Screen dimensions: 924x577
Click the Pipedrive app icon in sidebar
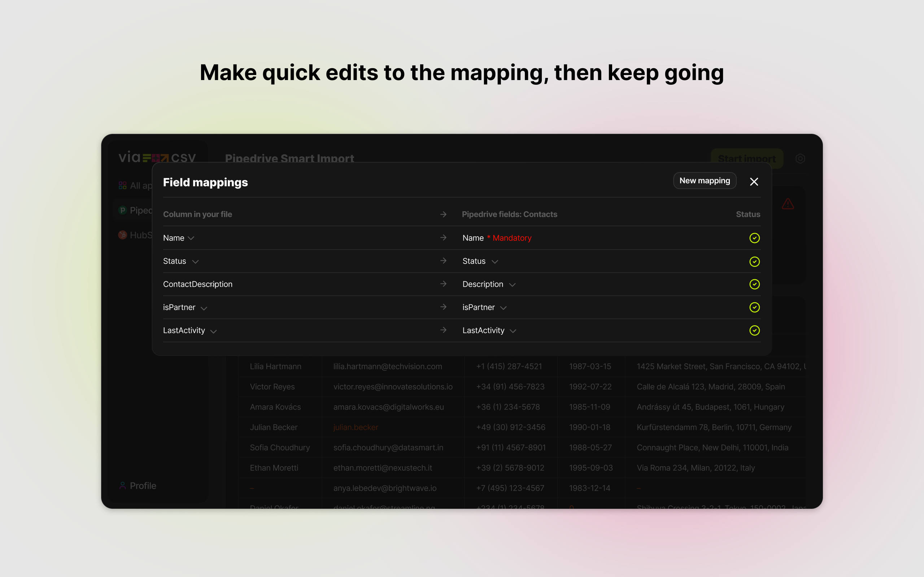[123, 210]
